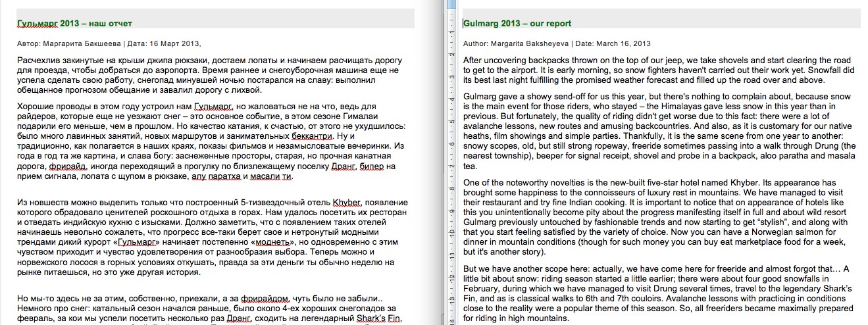
Task: Click the date text 'Дата: 16 Март 2013'
Action: (x=163, y=44)
